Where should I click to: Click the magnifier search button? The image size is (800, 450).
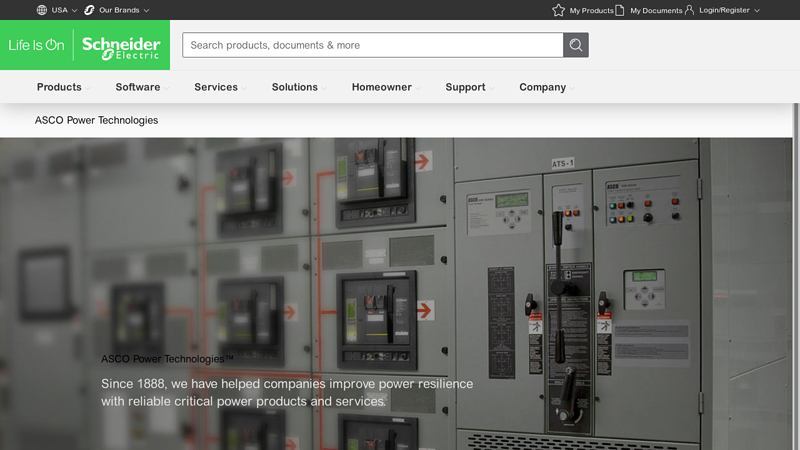576,45
